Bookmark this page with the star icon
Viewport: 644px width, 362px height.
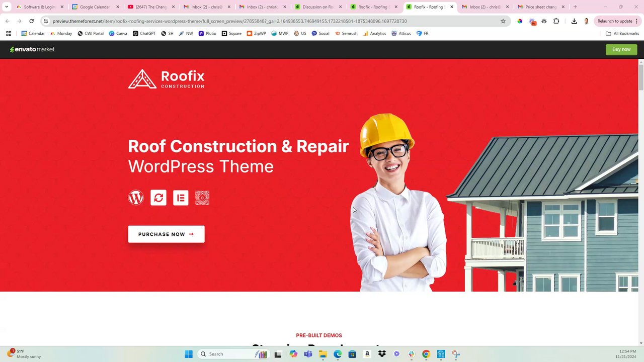pyautogui.click(x=503, y=21)
